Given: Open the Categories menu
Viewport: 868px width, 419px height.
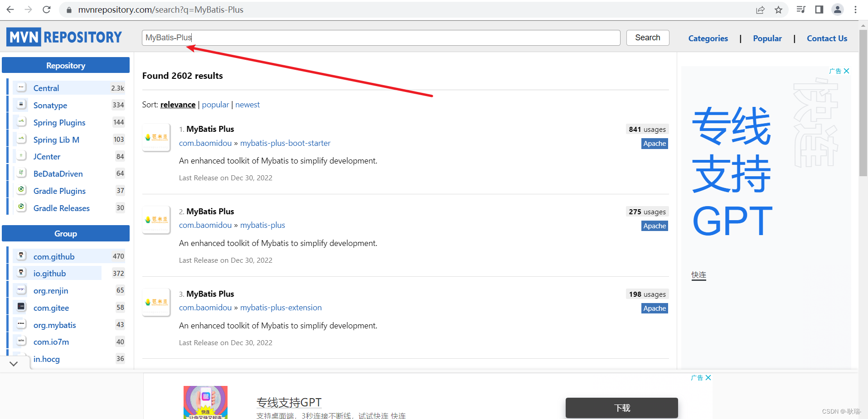Looking at the screenshot, I should tap(708, 39).
